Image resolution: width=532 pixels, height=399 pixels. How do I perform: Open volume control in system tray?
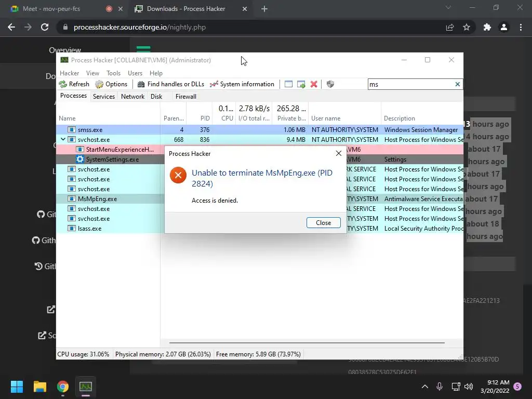click(x=469, y=387)
